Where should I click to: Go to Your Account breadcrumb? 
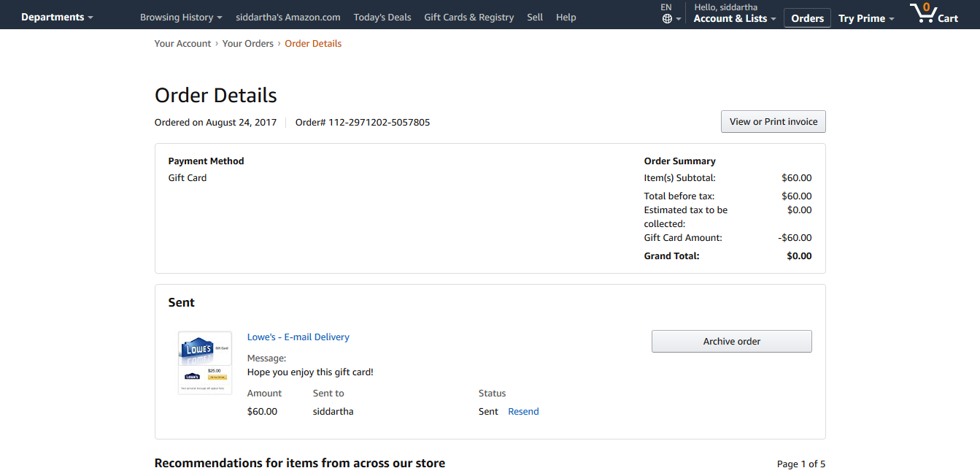[x=182, y=44]
